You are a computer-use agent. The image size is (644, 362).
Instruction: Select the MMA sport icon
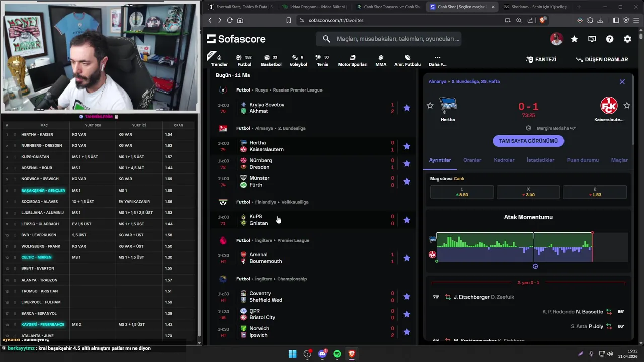381,60
